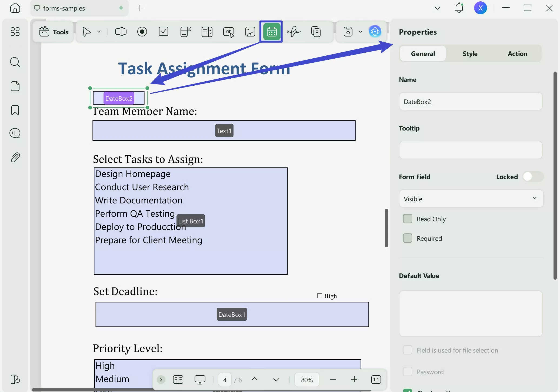Click the signature field tool icon
This screenshot has height=392, width=560.
click(294, 32)
